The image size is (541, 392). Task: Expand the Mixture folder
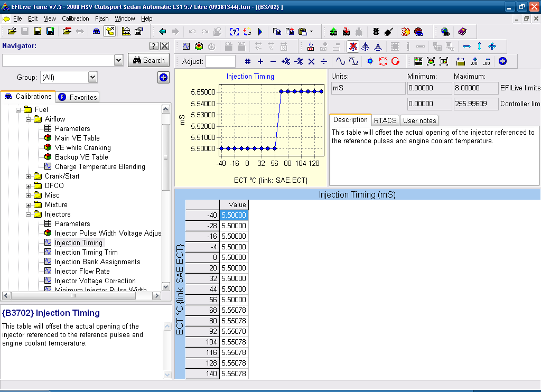coord(29,205)
